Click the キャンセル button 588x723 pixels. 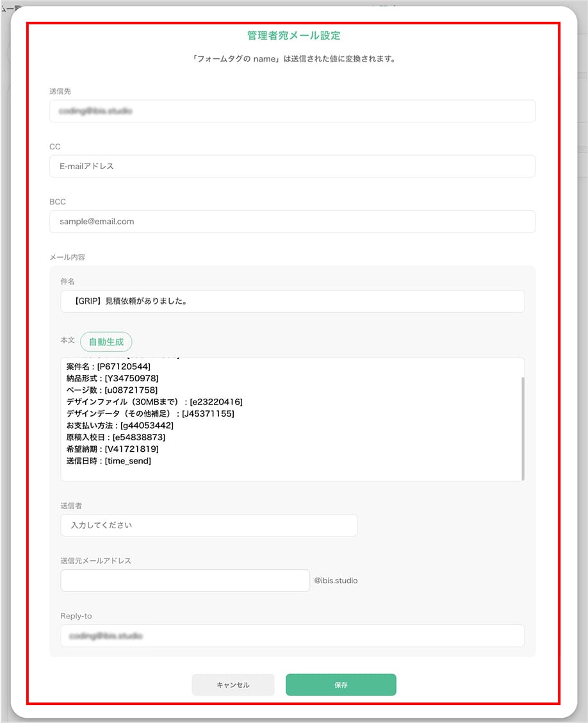tap(233, 685)
